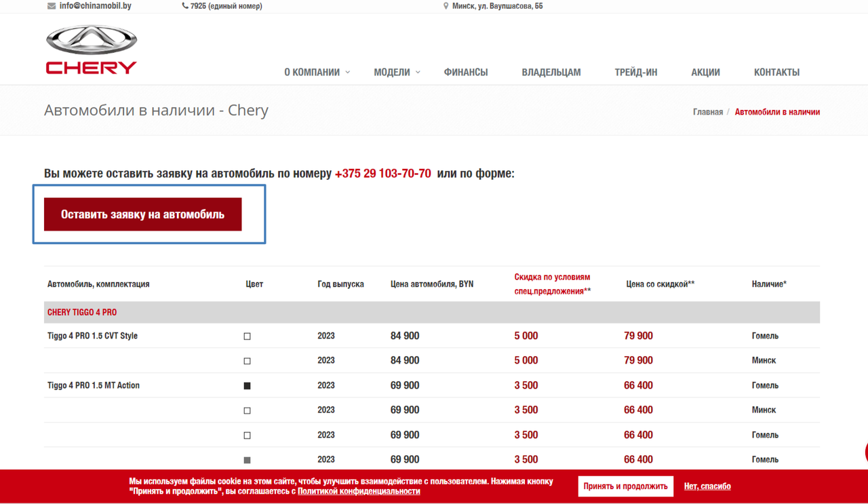Click the envelope icon beside the email address

tap(52, 6)
